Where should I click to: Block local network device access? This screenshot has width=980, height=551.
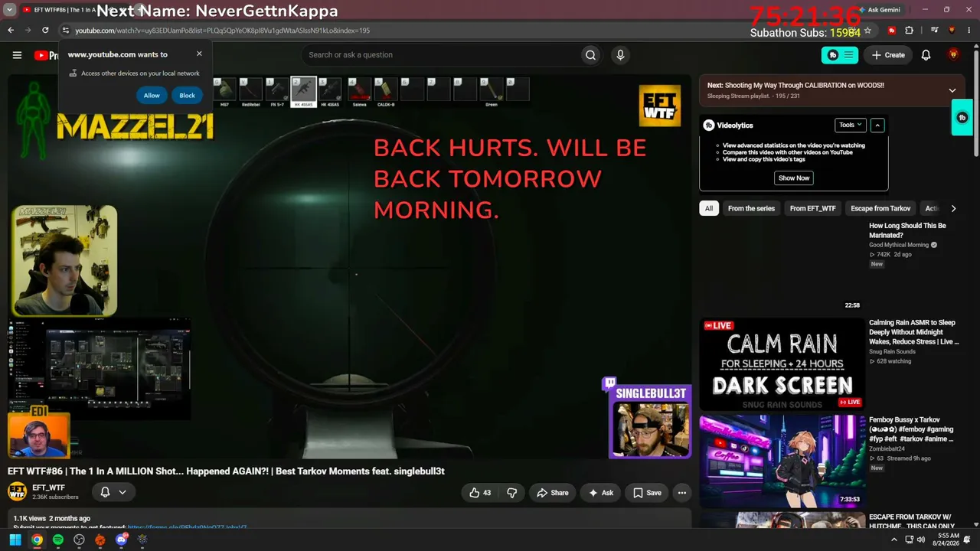(187, 96)
